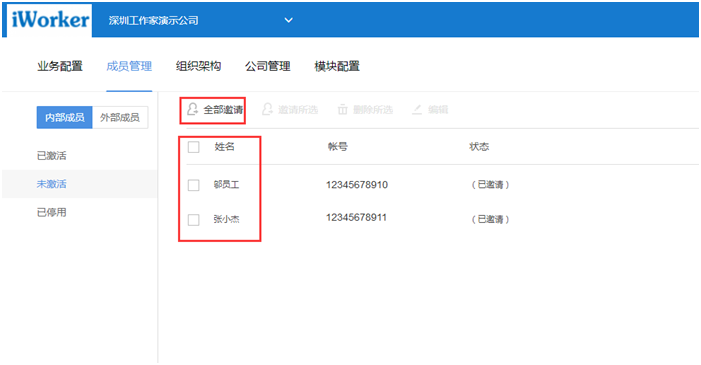Screen dimensions: 701x365
Task: Click 已邀请 status in 张小杰 row
Action: tap(490, 219)
